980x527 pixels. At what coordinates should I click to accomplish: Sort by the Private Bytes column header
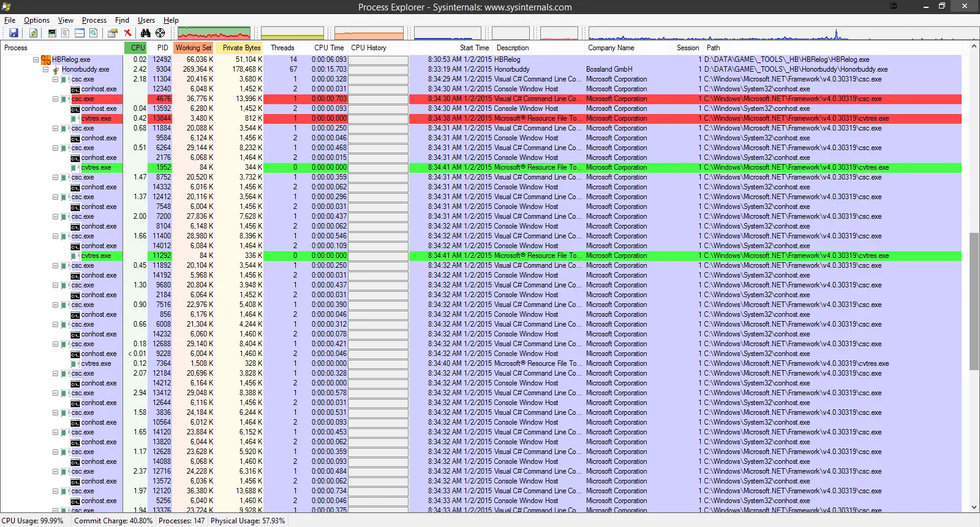(239, 48)
